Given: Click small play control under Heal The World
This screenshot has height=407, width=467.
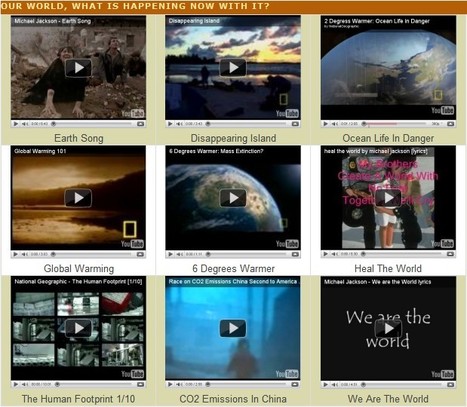Looking at the screenshot, I should coord(325,254).
